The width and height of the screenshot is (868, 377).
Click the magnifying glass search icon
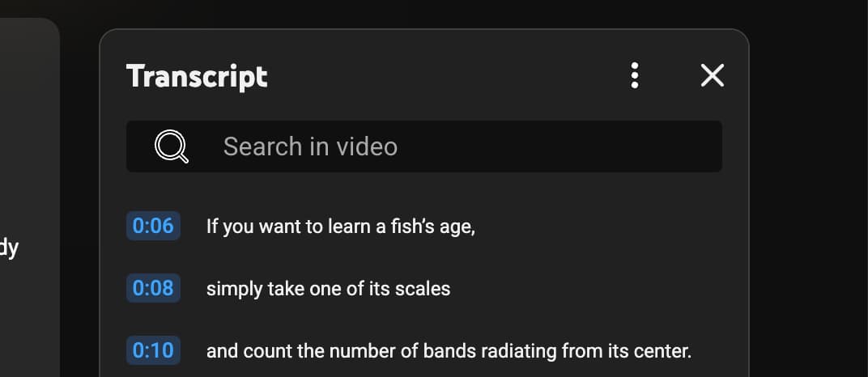(x=172, y=146)
